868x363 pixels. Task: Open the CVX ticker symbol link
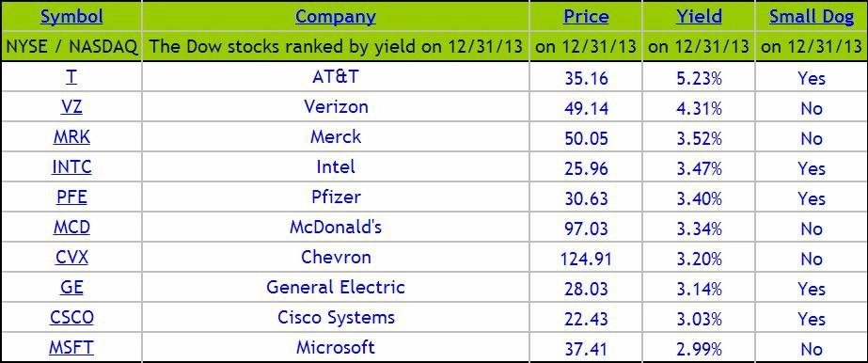pos(71,258)
